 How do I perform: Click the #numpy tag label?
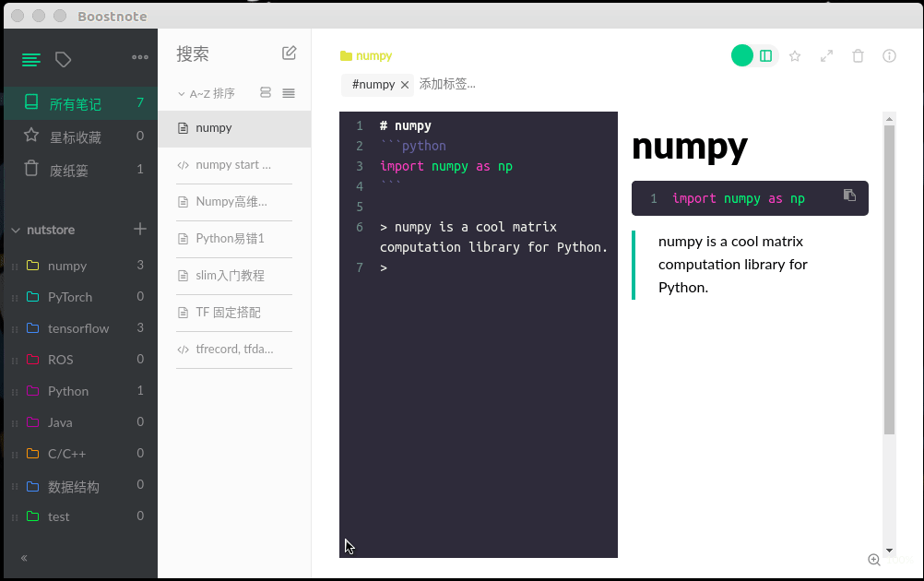[x=373, y=85]
